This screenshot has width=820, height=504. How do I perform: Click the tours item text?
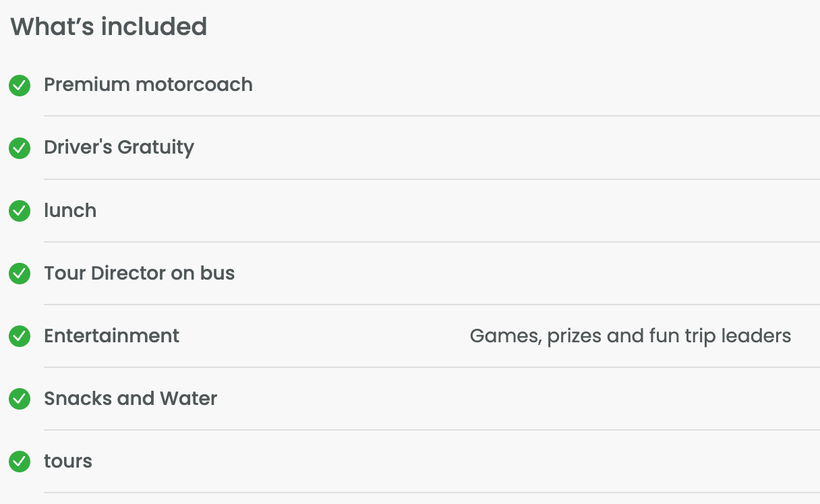click(68, 461)
